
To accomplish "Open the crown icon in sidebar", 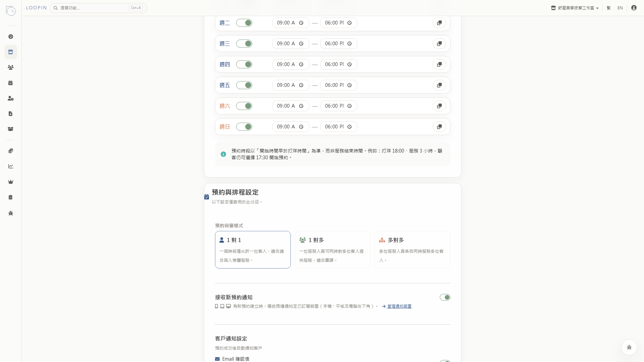I will coord(11,182).
